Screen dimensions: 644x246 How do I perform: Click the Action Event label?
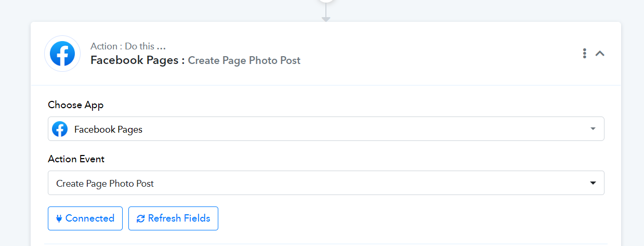(76, 159)
